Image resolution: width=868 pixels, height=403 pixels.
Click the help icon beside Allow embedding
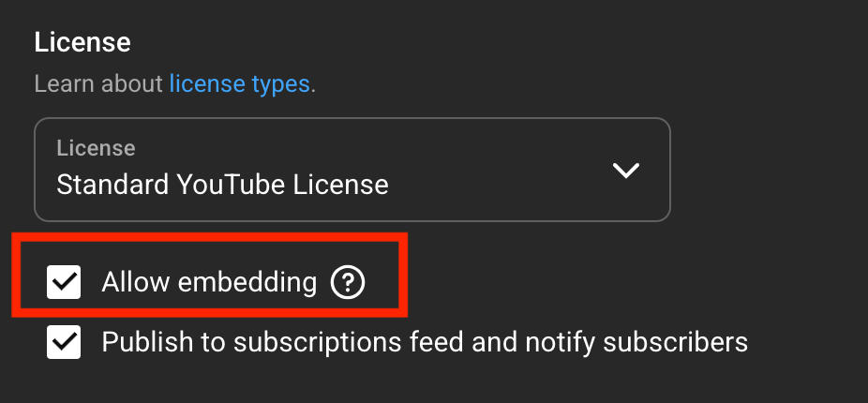tap(348, 281)
